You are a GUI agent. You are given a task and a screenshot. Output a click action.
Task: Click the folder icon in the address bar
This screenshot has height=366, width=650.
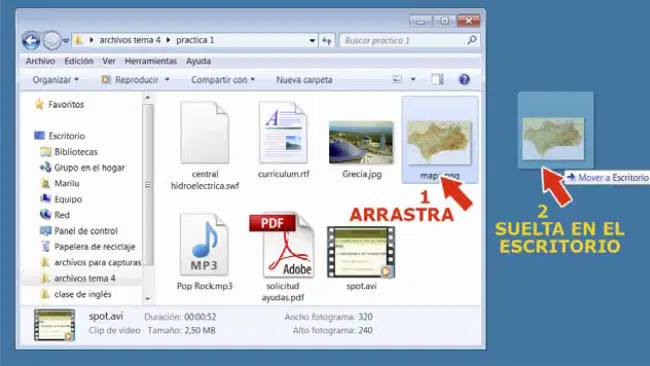point(79,40)
